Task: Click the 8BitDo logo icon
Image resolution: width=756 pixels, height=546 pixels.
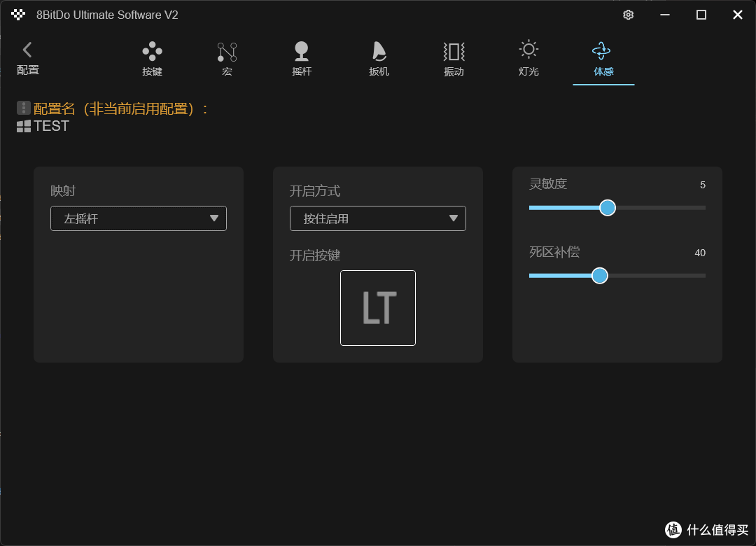Action: point(18,15)
